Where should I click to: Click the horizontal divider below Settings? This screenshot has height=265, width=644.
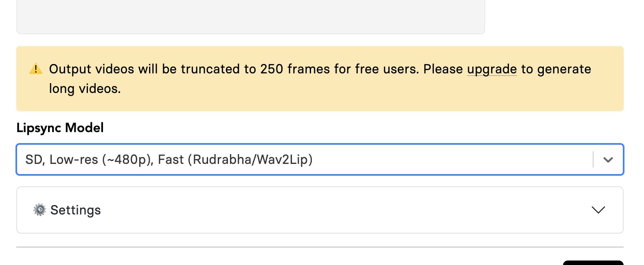coord(320,247)
